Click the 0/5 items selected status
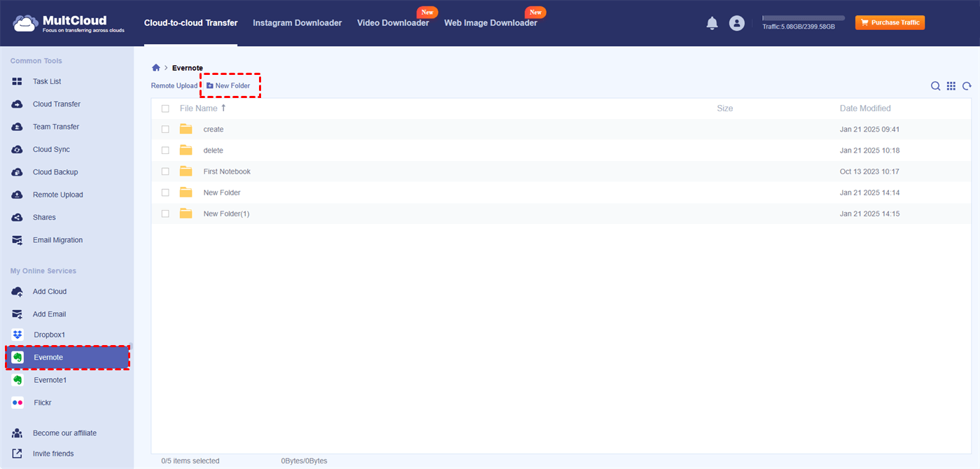The image size is (980, 469). 190,461
